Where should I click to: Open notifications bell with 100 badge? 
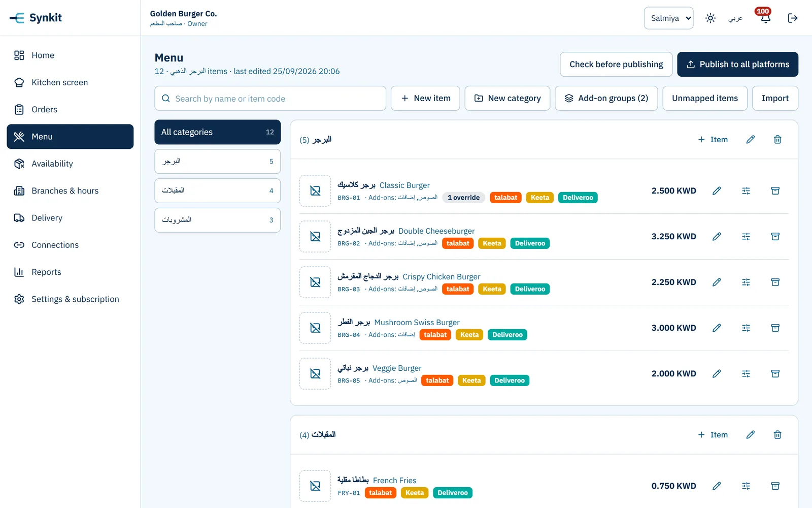click(x=765, y=18)
